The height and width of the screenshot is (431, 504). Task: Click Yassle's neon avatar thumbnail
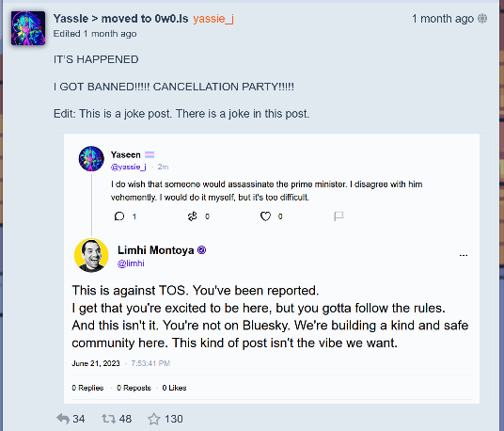click(x=28, y=28)
